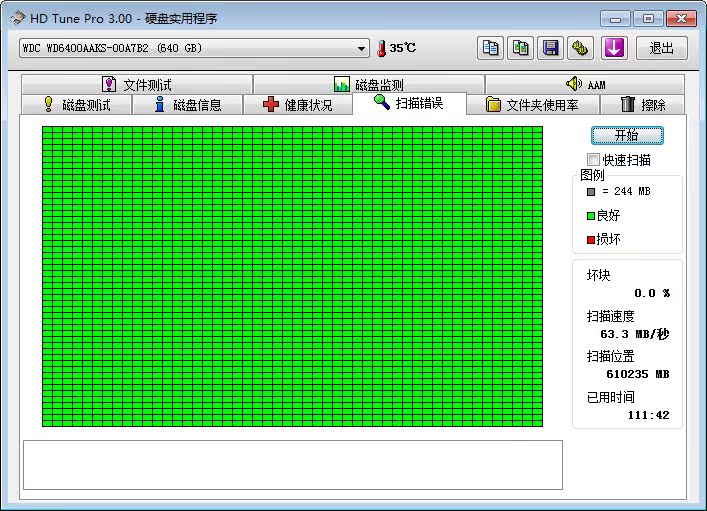Click the copy screenshot to clipboard icon

pos(520,48)
